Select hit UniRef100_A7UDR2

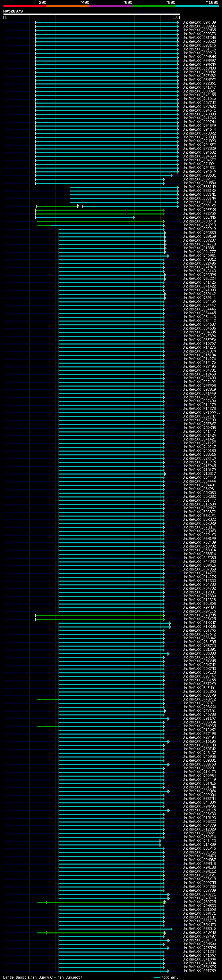pyautogui.click(x=199, y=133)
